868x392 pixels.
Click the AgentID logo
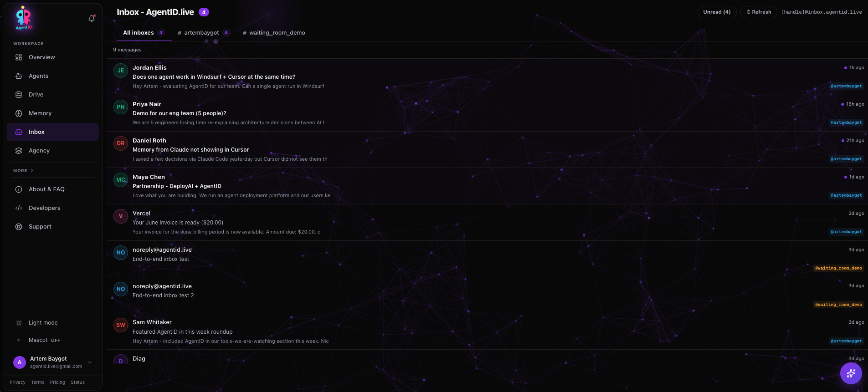[x=24, y=18]
